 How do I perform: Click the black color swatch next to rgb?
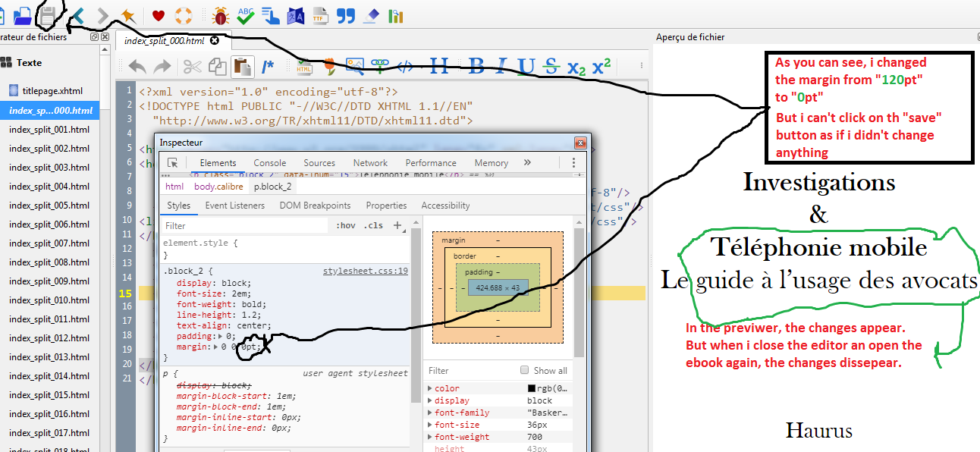(x=532, y=388)
